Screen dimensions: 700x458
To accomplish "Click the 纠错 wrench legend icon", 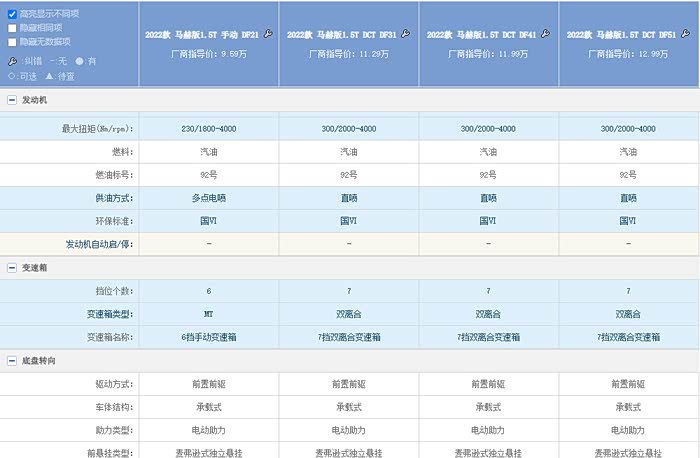I will (x=12, y=61).
